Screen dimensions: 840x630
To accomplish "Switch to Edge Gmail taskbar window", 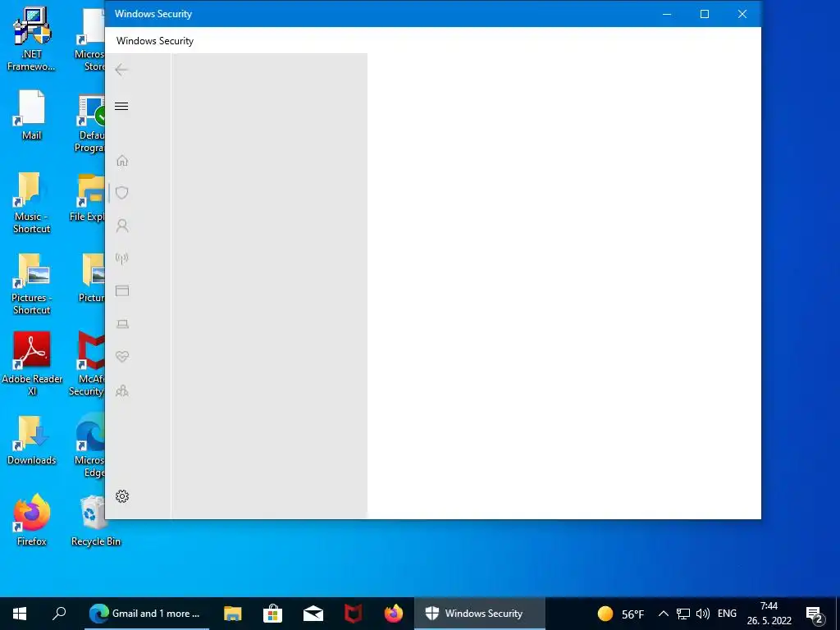I will pos(147,614).
